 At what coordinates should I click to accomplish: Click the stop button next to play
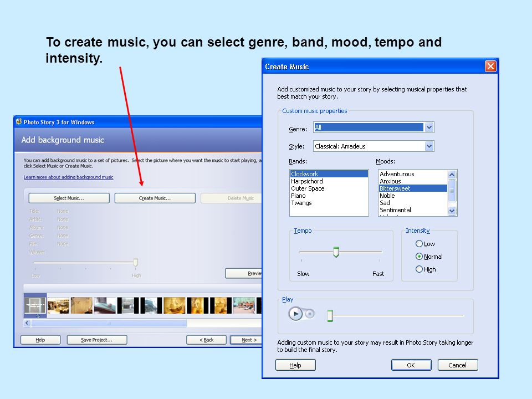pyautogui.click(x=309, y=314)
